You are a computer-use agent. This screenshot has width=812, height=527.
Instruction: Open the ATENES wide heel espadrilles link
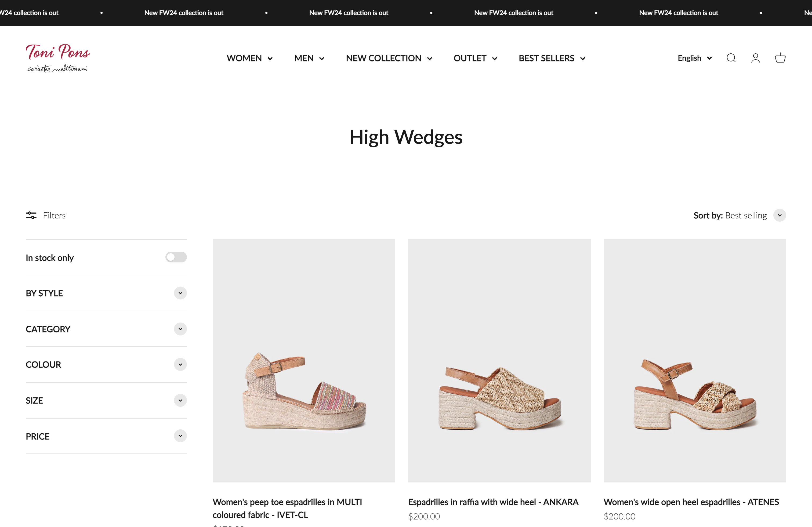(691, 502)
